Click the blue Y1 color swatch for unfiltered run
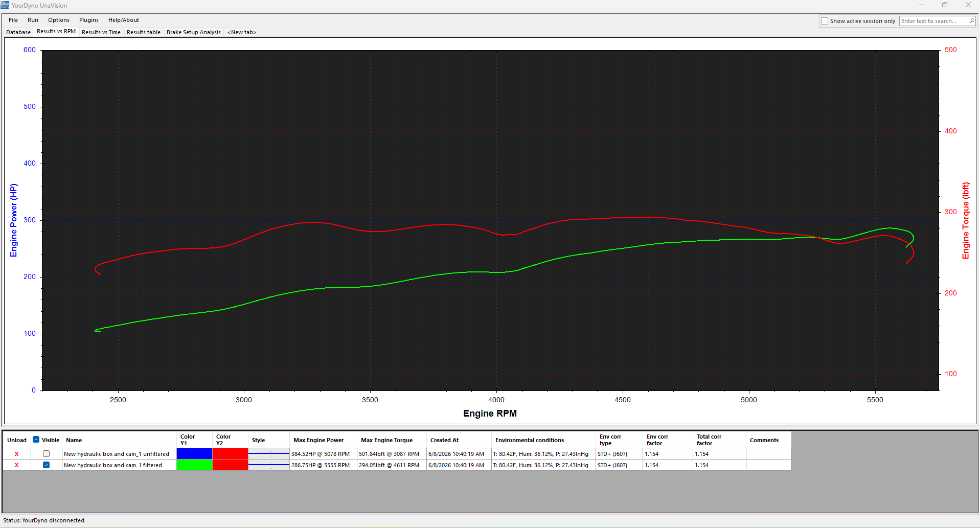The height and width of the screenshot is (528, 980). click(194, 454)
